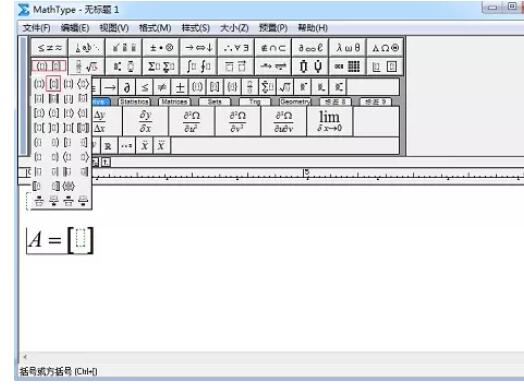This screenshot has width=524, height=386.
Task: Expand the products and set theory templates palette
Action: [x=310, y=66]
